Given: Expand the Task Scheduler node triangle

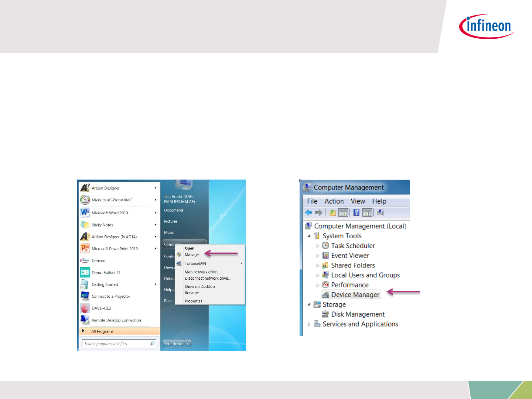Looking at the screenshot, I should pos(317,246).
